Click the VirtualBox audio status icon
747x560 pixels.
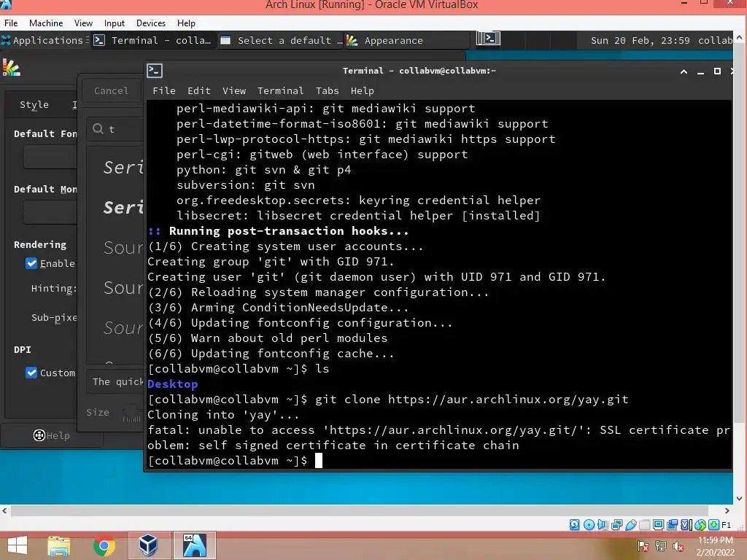[x=603, y=525]
